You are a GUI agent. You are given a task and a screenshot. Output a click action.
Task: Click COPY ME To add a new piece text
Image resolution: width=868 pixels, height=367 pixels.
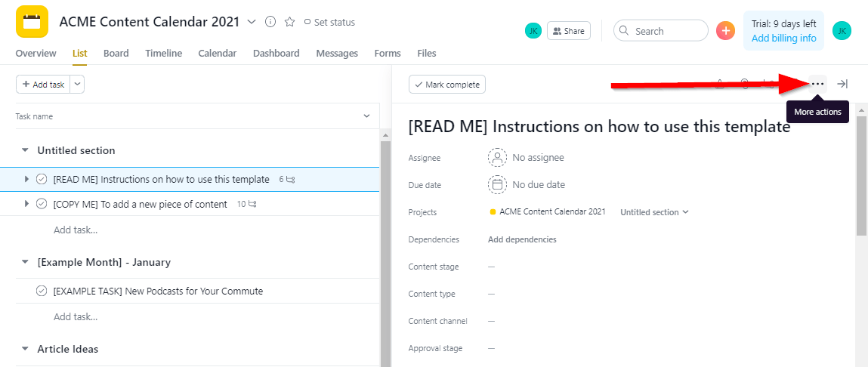click(141, 204)
